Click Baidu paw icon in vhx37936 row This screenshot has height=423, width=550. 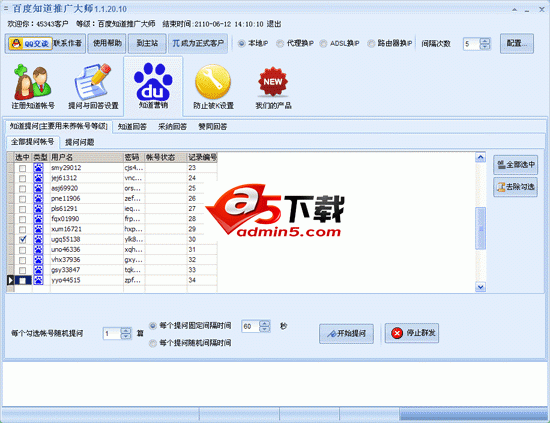click(38, 260)
